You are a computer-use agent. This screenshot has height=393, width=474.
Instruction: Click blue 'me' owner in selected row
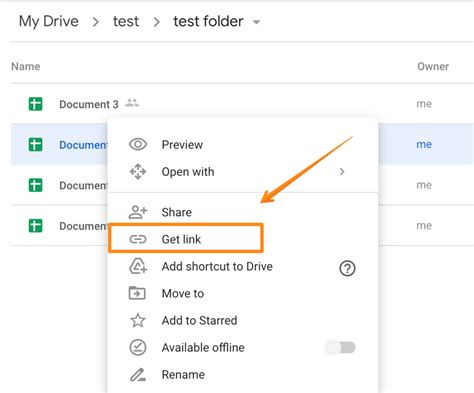click(x=424, y=144)
